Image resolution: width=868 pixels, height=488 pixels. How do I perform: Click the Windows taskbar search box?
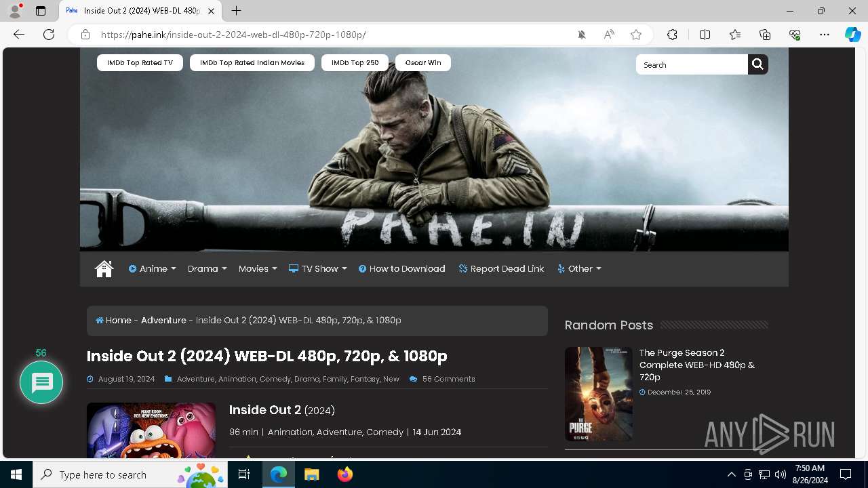point(130,474)
